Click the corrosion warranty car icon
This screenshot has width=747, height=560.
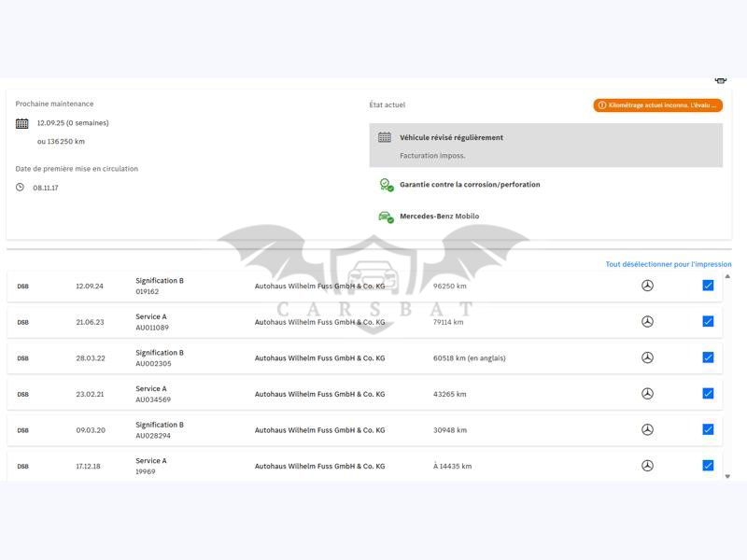pos(386,185)
